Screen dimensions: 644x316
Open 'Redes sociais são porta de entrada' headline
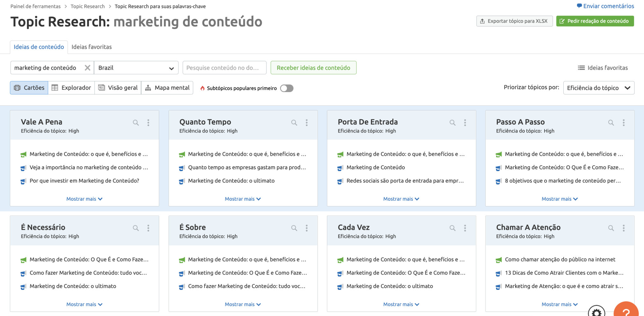[x=405, y=181]
